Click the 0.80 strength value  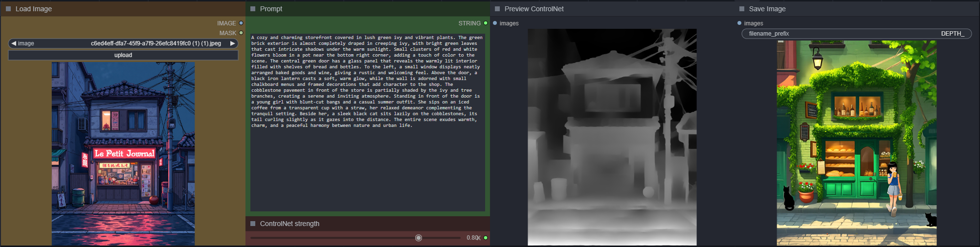[x=473, y=238]
